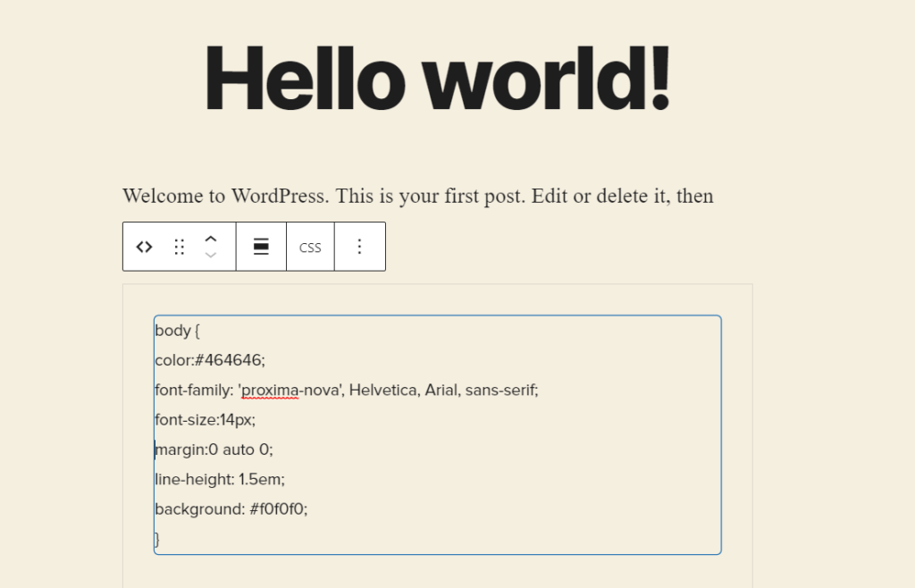The width and height of the screenshot is (915, 588).
Task: Click the closing brace line
Action: pos(157,539)
